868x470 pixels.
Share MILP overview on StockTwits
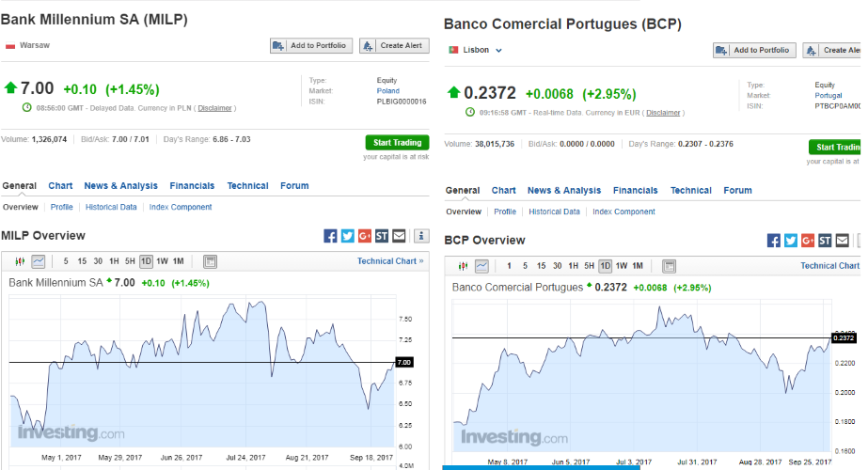pos(382,236)
